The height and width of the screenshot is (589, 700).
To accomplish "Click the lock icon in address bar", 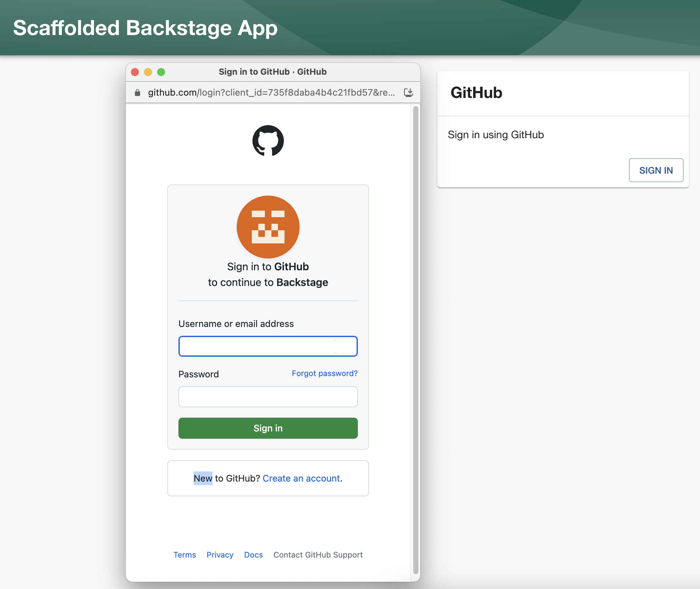I will click(137, 92).
